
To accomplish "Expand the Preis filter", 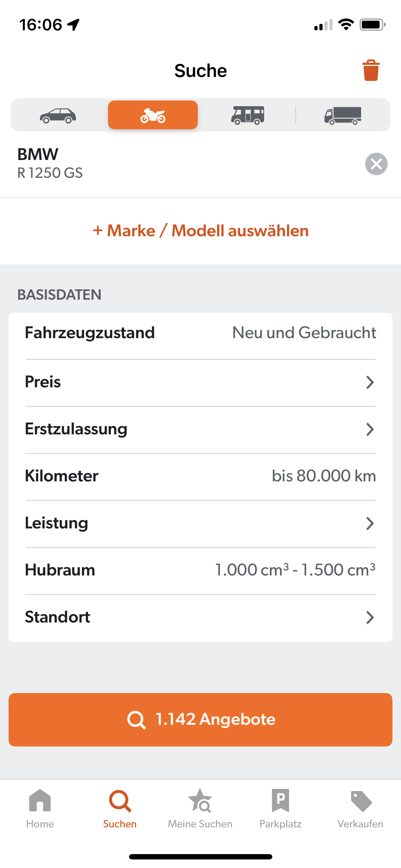I will (x=200, y=382).
